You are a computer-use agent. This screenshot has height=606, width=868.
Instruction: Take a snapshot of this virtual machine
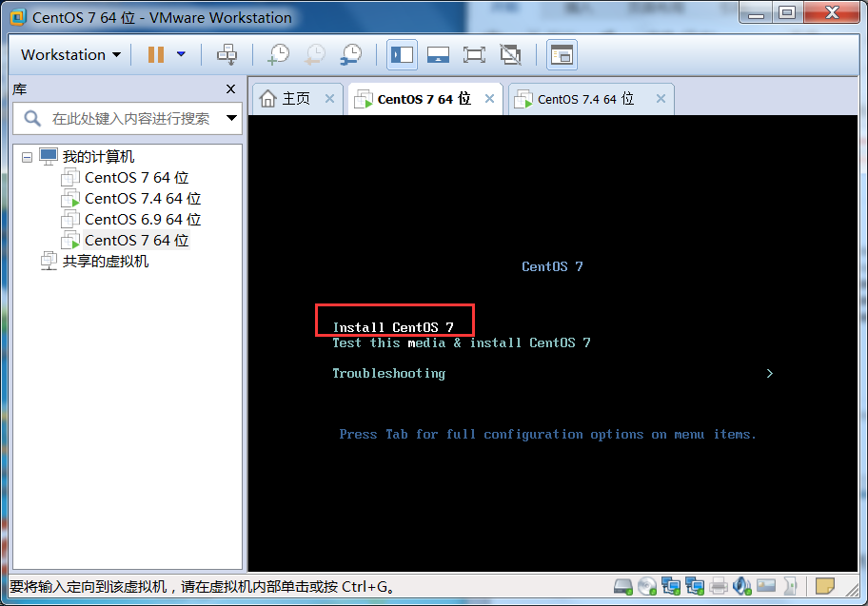pyautogui.click(x=279, y=54)
